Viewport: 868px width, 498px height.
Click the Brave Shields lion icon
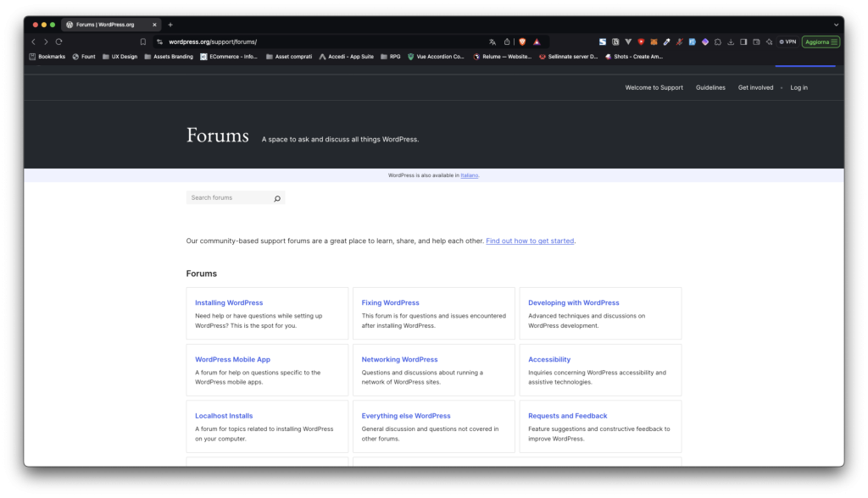click(x=522, y=41)
